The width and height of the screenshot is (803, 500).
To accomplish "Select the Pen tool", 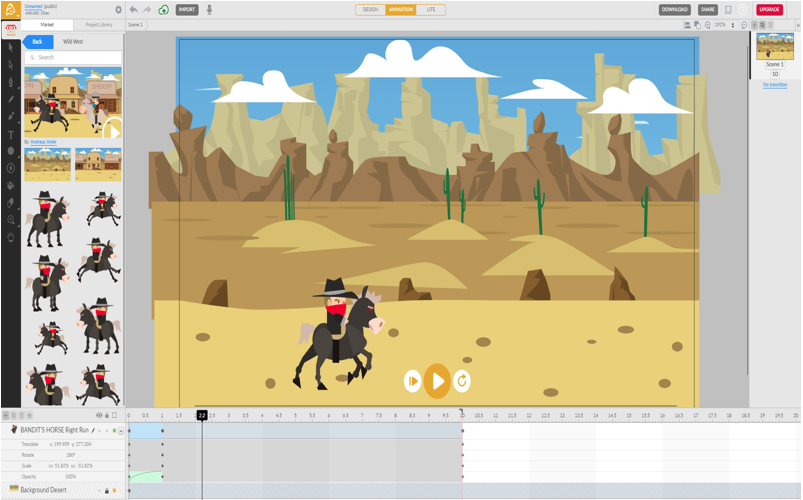I will [x=11, y=82].
